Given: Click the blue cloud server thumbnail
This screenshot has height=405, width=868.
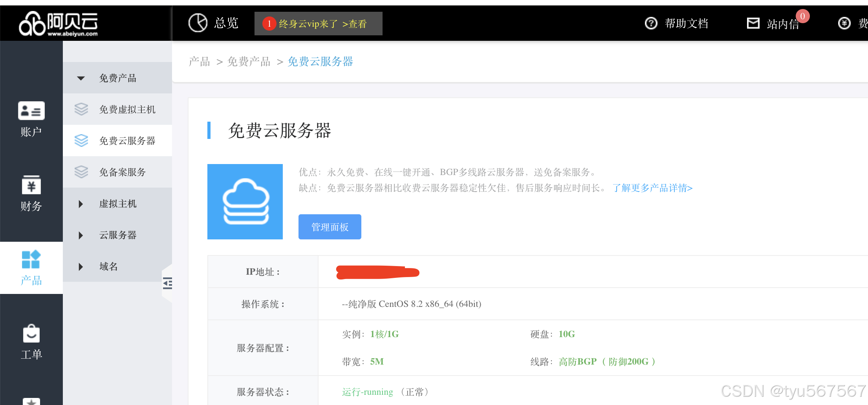Looking at the screenshot, I should pos(245,202).
